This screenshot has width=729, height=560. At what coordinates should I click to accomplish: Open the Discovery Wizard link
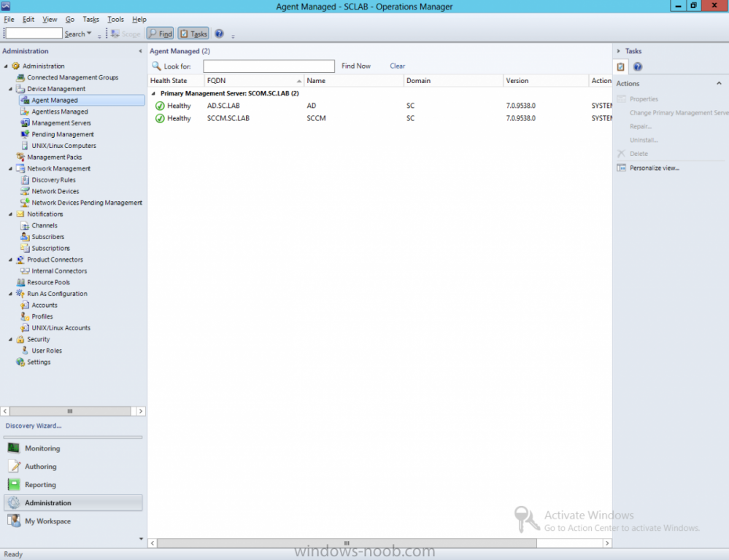[34, 426]
